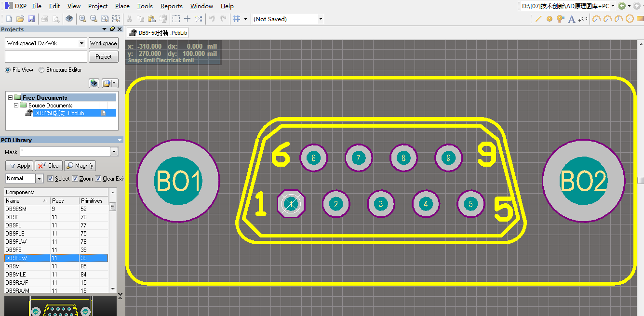
Task: Open a file with the folder icon
Action: click(x=20, y=19)
